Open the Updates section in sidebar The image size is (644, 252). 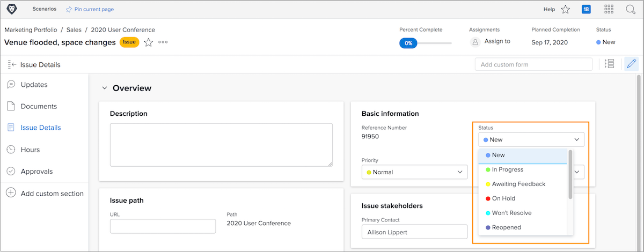point(34,85)
